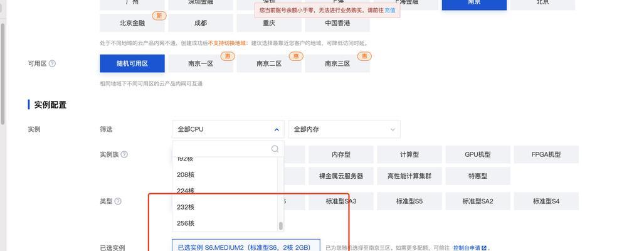Switch to the 计算型 instance family
644x251 pixels.
click(x=409, y=154)
